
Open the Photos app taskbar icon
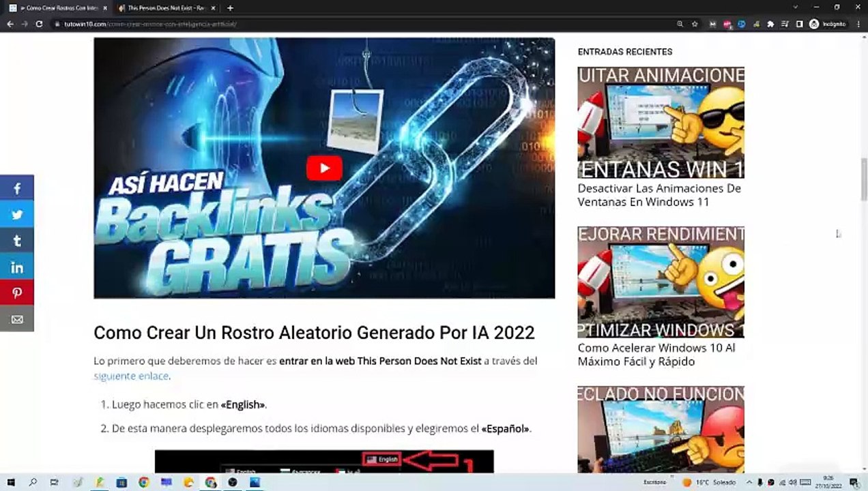click(255, 483)
